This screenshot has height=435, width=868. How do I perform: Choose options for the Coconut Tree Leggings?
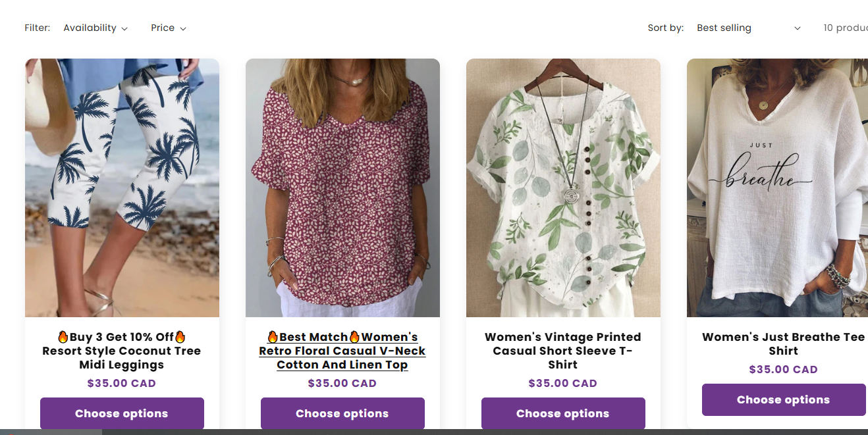point(122,413)
